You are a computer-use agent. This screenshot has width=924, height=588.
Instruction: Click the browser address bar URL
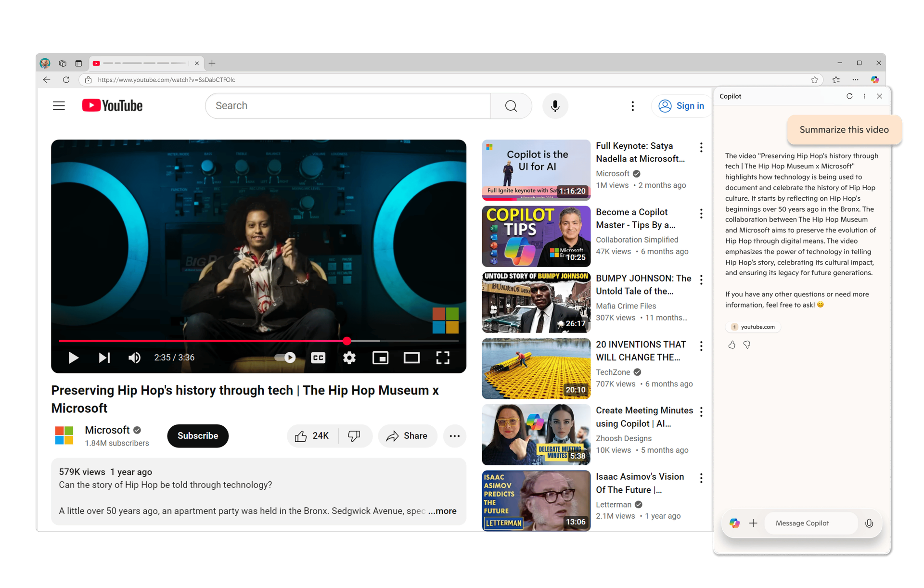[167, 80]
